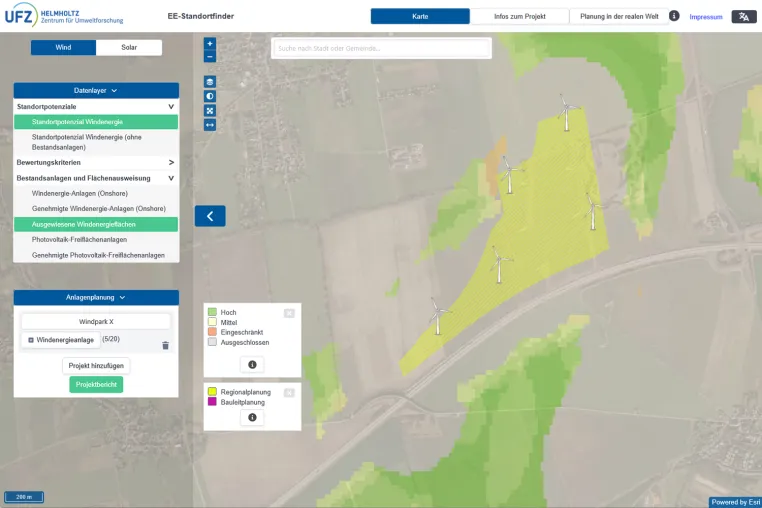Add a Windenergieanlage via its button
Image resolution: width=762 pixels, height=508 pixels.
click(x=61, y=340)
